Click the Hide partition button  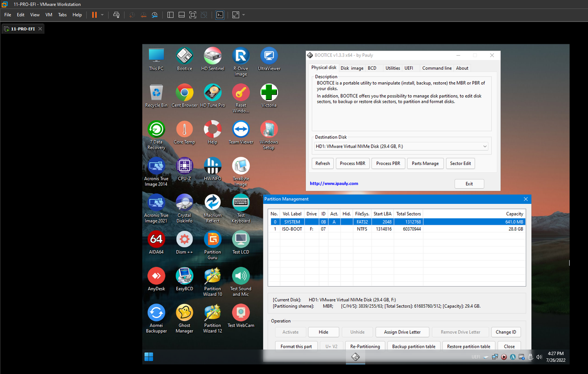coord(323,332)
